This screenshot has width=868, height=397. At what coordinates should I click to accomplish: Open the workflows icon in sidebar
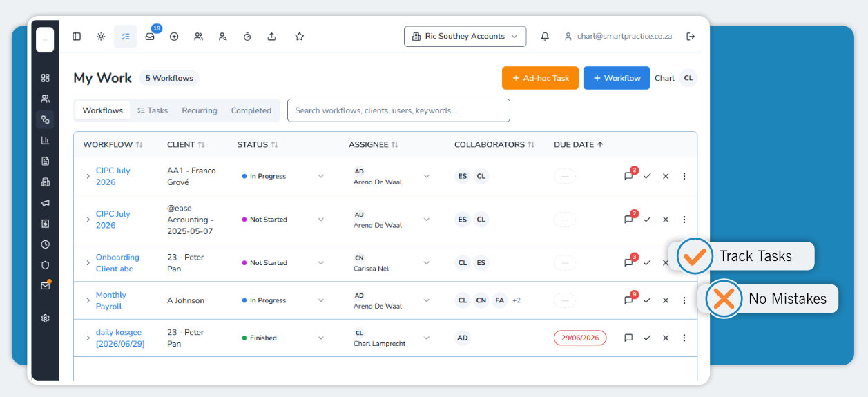(x=46, y=119)
